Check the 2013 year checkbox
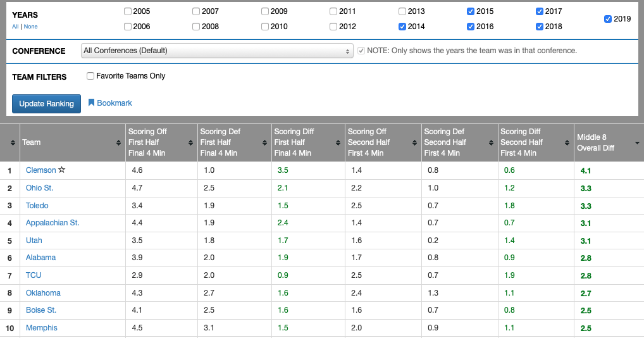This screenshot has height=338, width=644. (402, 11)
